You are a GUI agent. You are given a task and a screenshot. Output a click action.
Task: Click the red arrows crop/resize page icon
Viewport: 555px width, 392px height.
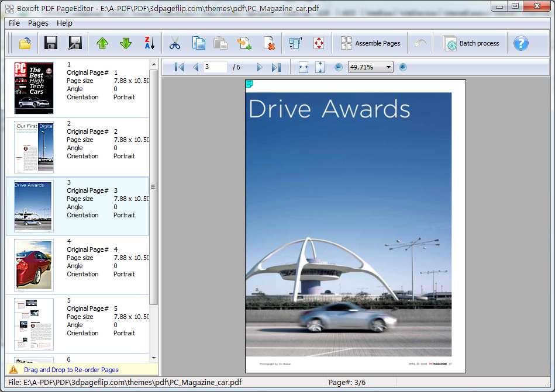(x=319, y=43)
